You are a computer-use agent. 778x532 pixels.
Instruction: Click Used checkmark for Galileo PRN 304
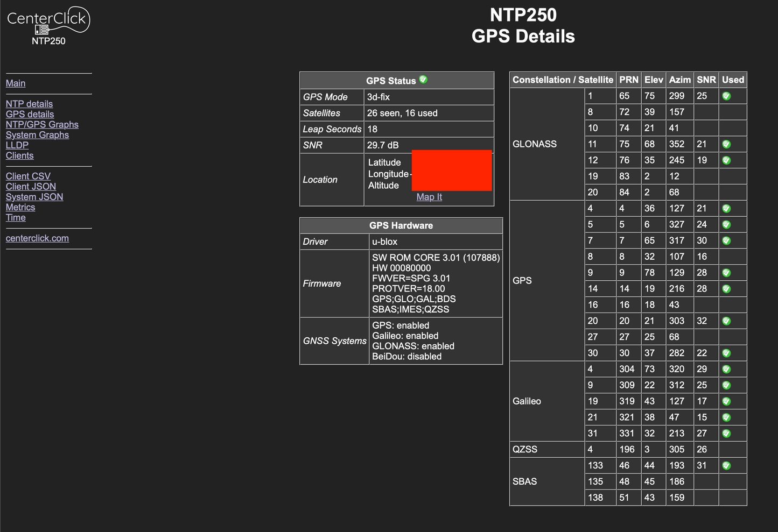tap(726, 369)
